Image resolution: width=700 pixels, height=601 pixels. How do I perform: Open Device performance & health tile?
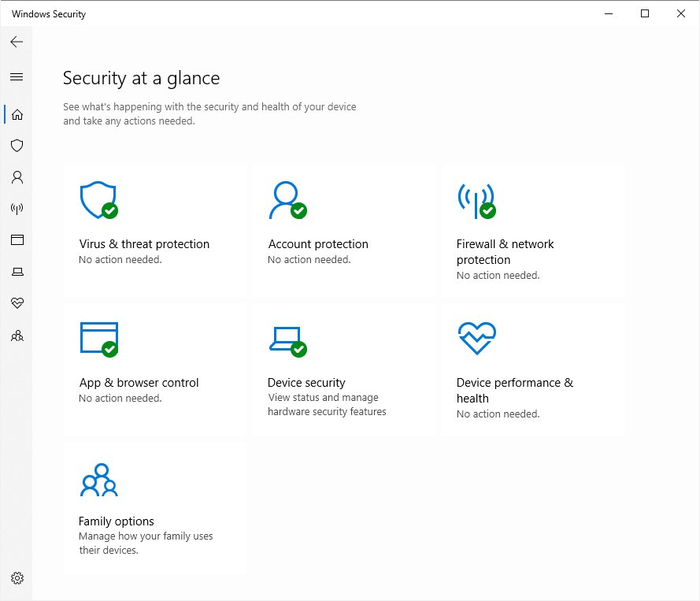(532, 369)
